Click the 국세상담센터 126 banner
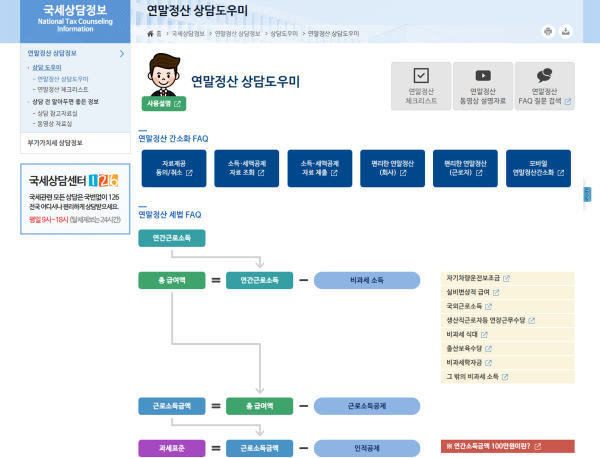The image size is (600, 458). tap(75, 199)
